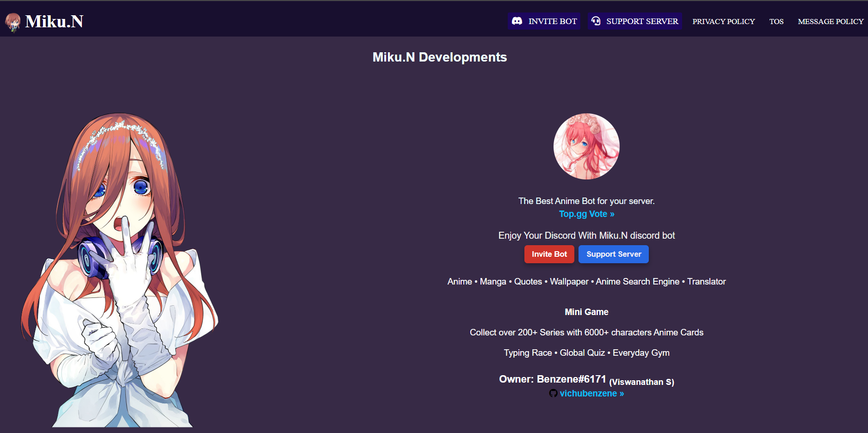Image resolution: width=868 pixels, height=433 pixels.
Task: Click the red Invite Bot button
Action: tap(549, 254)
